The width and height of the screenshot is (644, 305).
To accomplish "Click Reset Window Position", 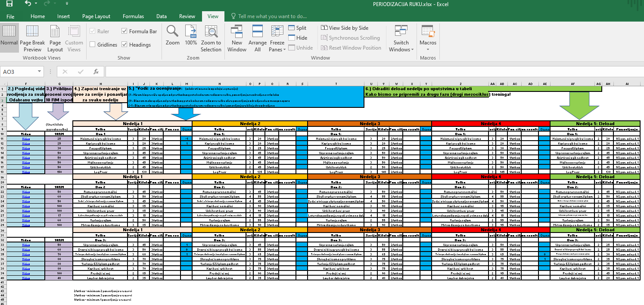I will point(351,48).
